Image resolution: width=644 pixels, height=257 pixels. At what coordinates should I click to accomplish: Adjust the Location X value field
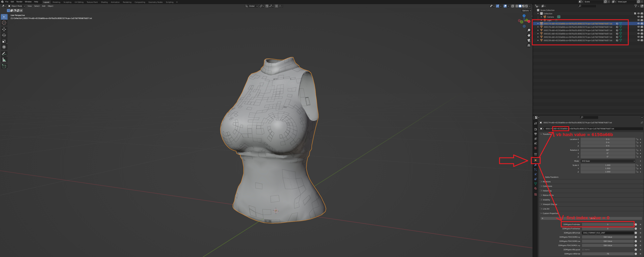pos(608,139)
